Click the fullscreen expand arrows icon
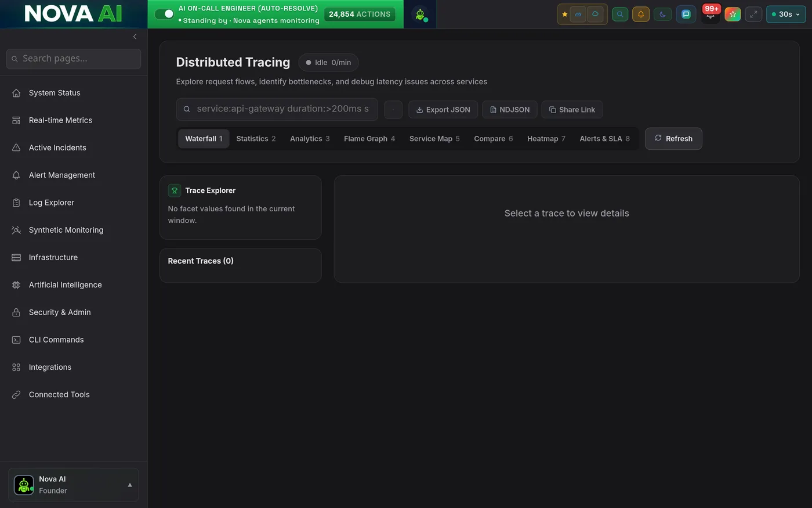Viewport: 812px width, 508px height. click(x=753, y=15)
